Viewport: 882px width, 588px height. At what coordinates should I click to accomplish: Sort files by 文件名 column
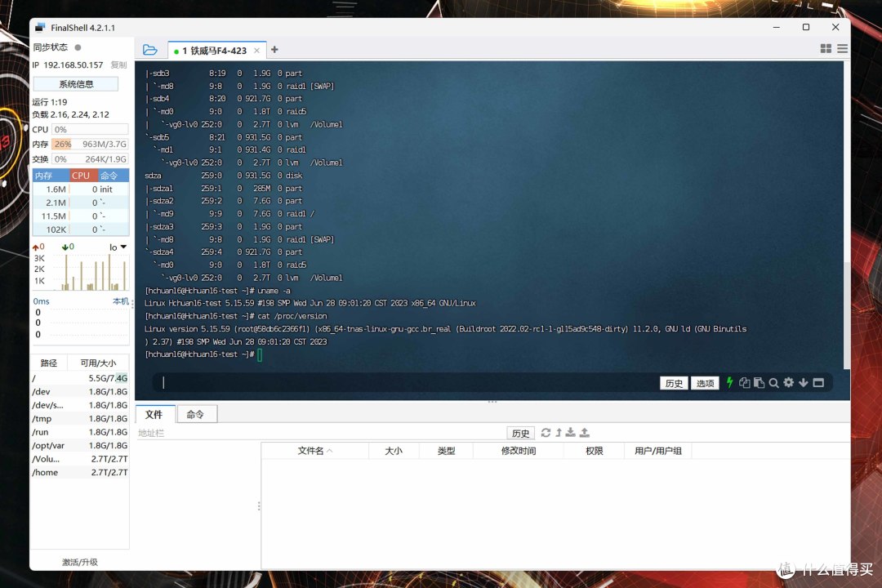[315, 451]
